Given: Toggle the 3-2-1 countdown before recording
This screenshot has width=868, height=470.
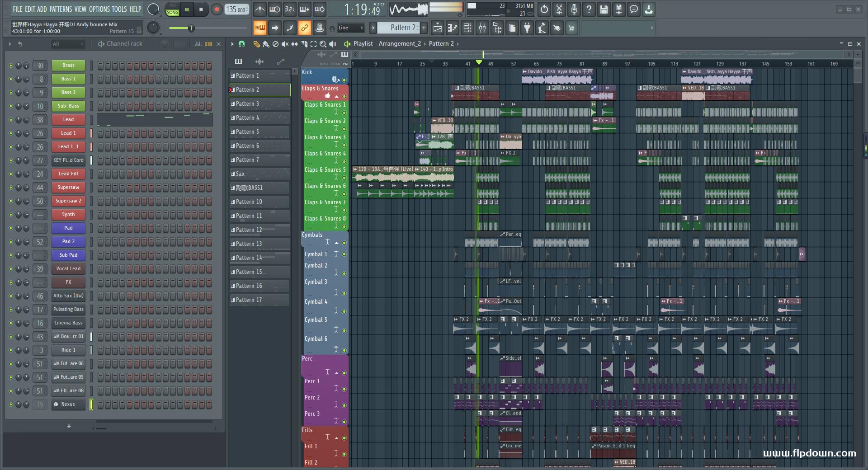Looking at the screenshot, I should pos(289,9).
